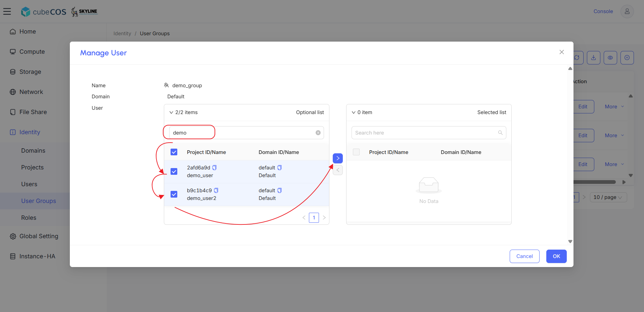Click the download toolbar icon
This screenshot has height=312, width=644.
point(594,58)
